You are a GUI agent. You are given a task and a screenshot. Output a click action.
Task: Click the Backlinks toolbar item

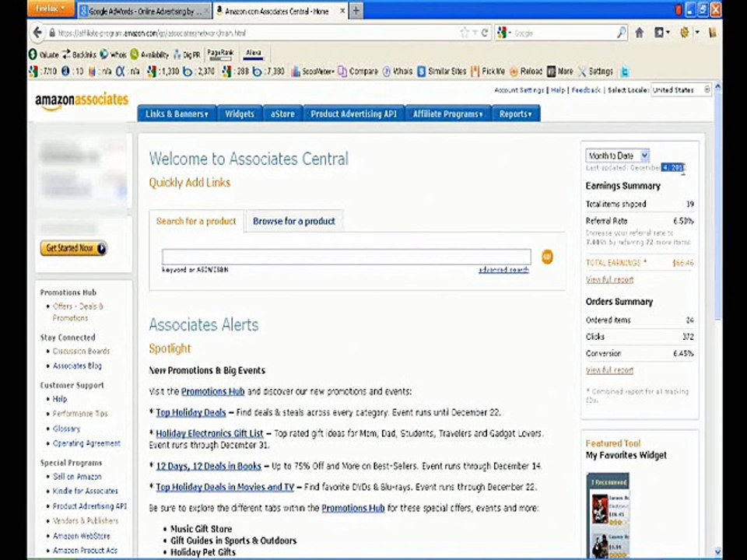[79, 54]
